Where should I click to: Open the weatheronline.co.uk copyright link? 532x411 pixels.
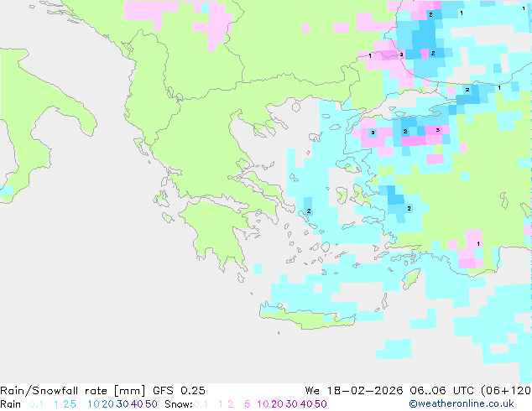462,404
